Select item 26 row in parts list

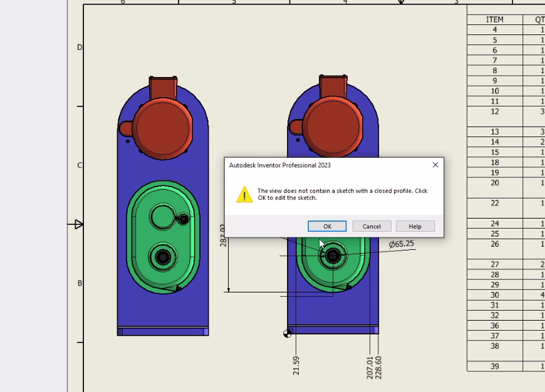[506, 249]
